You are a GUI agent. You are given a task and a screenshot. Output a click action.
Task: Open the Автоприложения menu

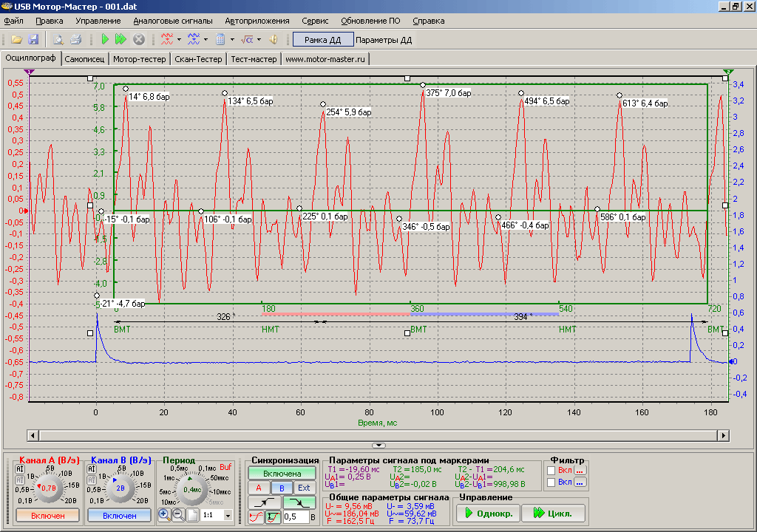click(x=257, y=21)
